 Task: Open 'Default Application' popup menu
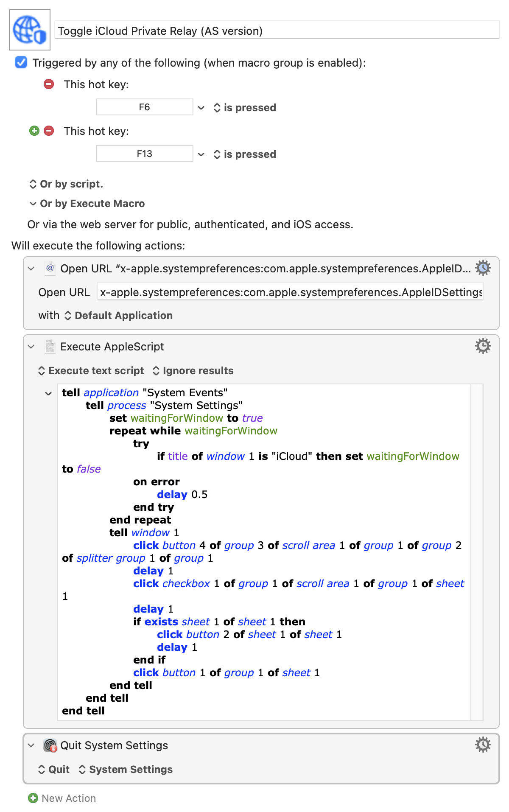pyautogui.click(x=119, y=316)
